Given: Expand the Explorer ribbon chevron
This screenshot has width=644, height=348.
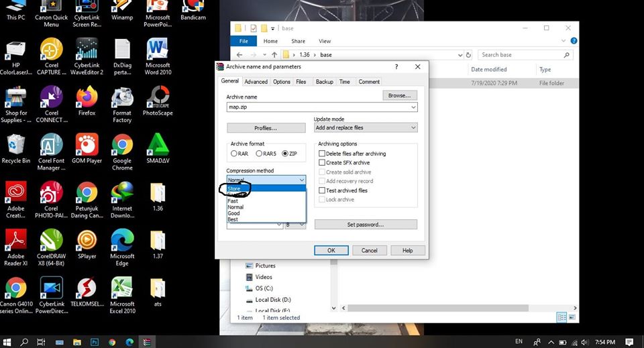Looking at the screenshot, I should click(563, 41).
